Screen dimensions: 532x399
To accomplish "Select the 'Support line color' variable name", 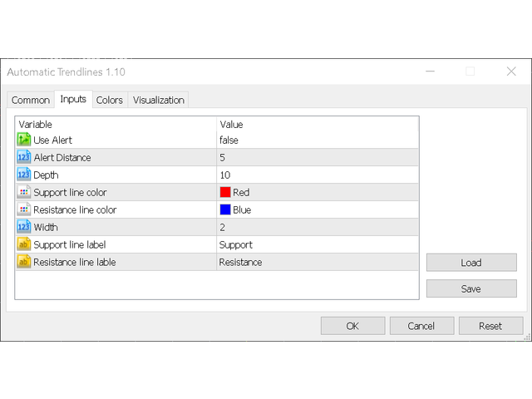I will click(70, 192).
